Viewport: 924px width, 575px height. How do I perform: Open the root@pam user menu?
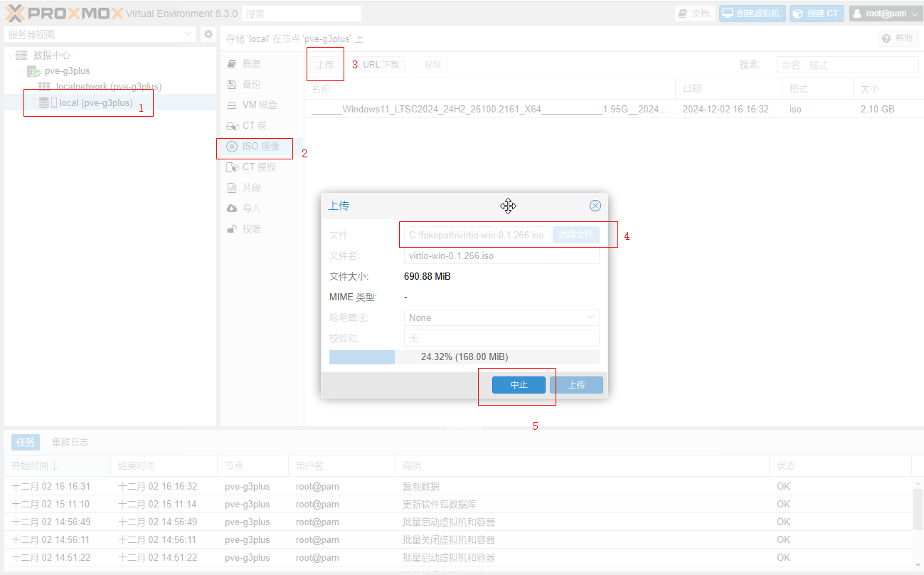pos(885,14)
